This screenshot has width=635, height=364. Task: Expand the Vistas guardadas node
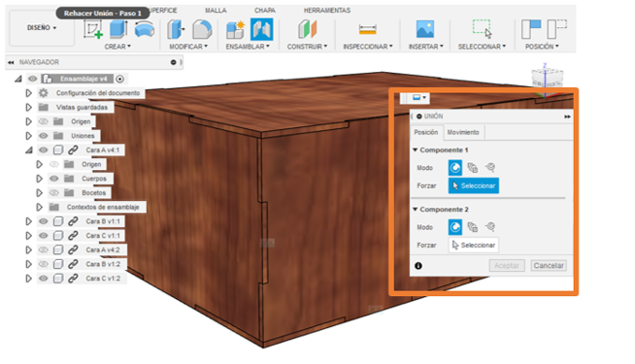pos(28,108)
